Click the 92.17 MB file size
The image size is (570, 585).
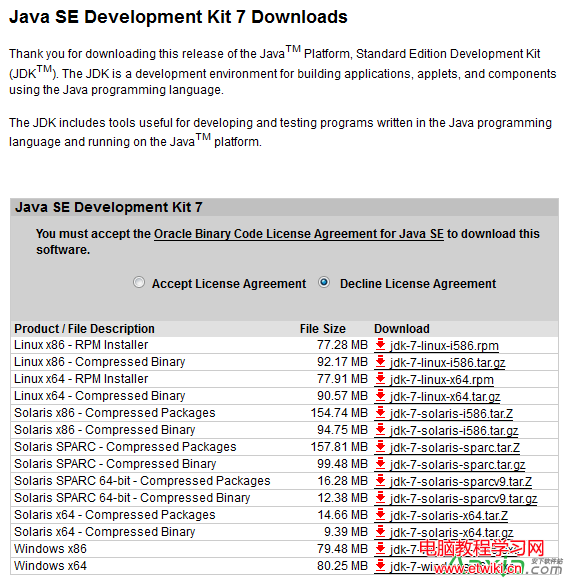coord(342,362)
